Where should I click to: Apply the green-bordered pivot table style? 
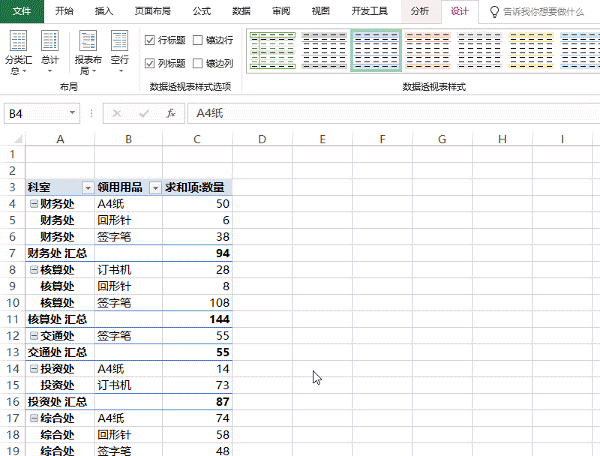[273, 50]
